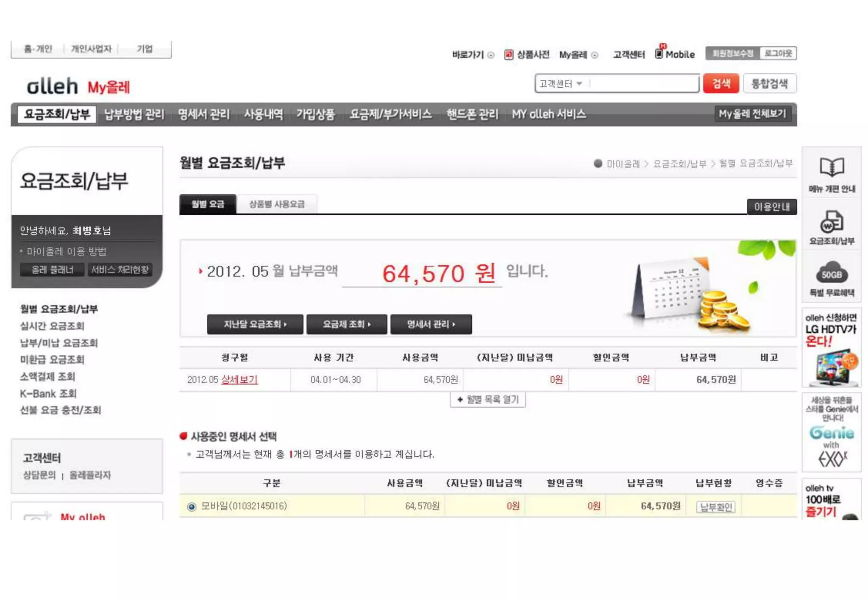
Task: Click the LG HDTV promotion banner
Action: 831,348
